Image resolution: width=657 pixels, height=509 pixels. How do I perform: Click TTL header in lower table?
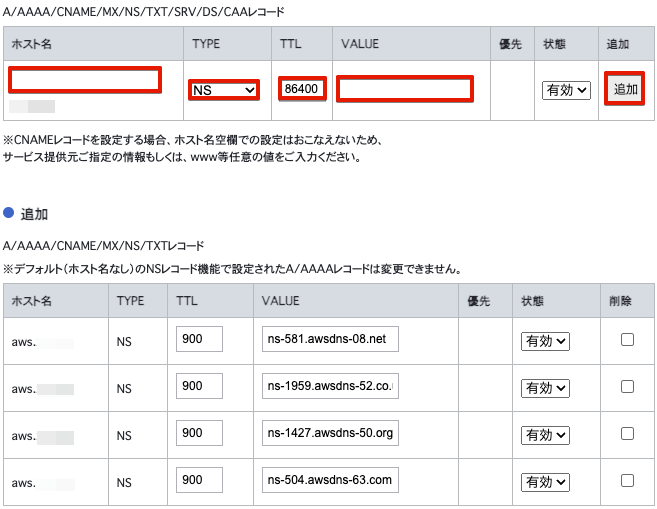point(186,301)
